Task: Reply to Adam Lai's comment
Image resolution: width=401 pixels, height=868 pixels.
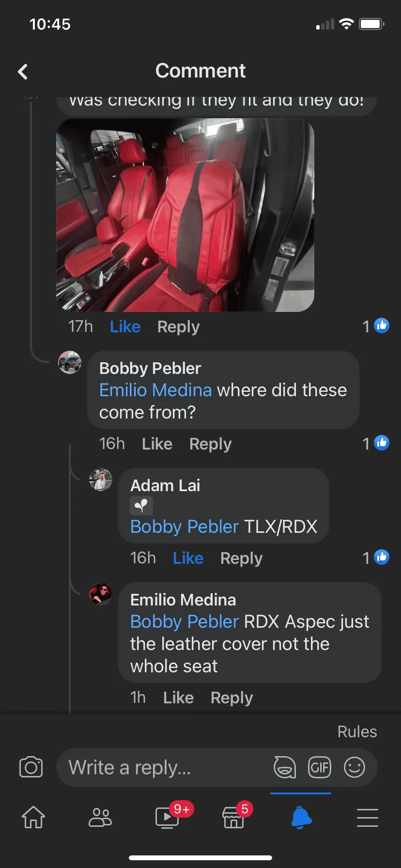Action: (241, 558)
